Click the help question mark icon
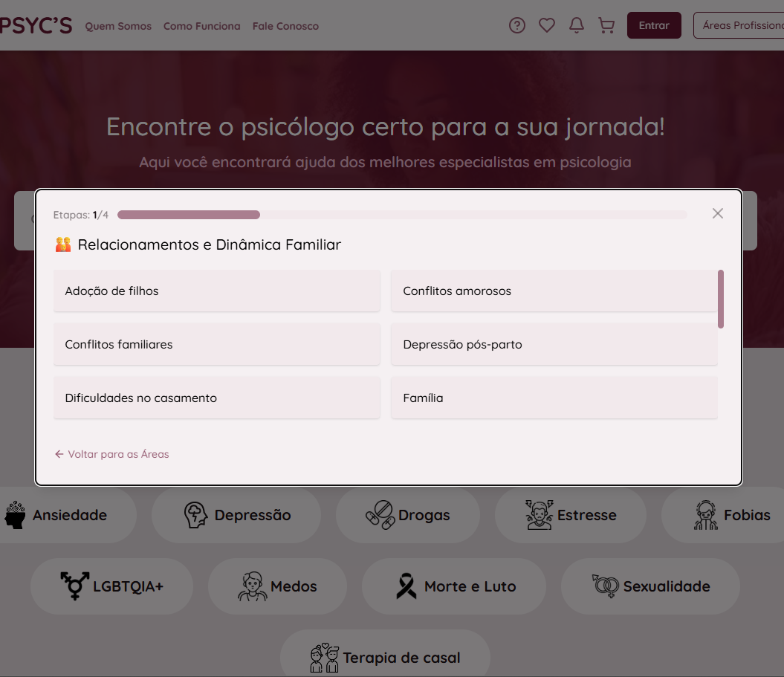The image size is (784, 677). pyautogui.click(x=517, y=25)
